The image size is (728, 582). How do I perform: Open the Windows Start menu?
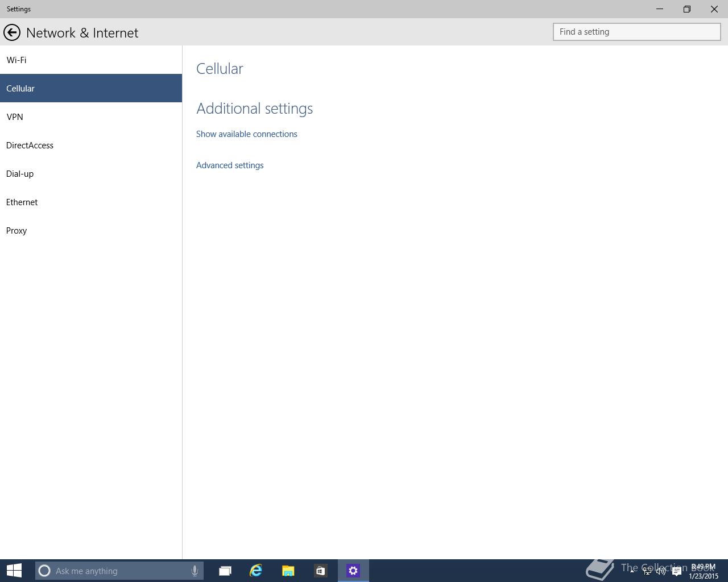(14, 571)
